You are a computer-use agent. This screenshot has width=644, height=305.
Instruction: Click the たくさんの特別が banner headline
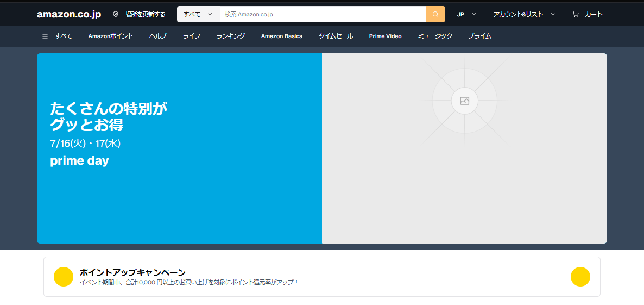pos(109,109)
